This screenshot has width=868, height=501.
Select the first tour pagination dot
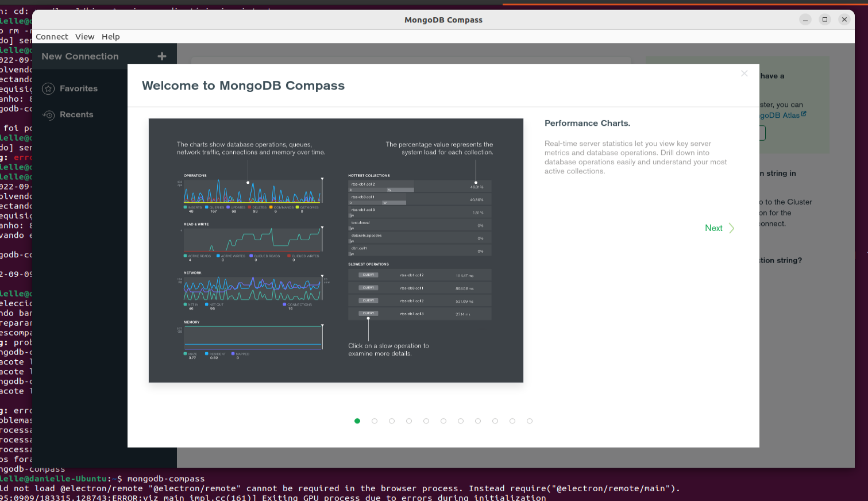coord(357,421)
